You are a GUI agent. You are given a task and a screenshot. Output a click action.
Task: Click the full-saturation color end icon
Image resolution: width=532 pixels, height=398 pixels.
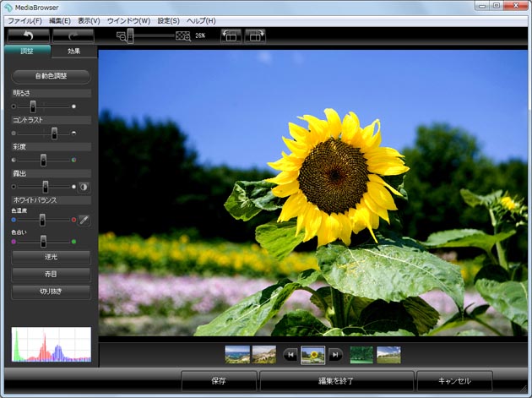pos(73,160)
